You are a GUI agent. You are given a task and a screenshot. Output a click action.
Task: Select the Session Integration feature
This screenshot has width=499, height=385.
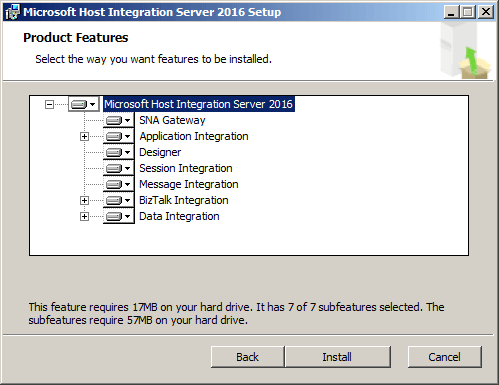point(186,168)
